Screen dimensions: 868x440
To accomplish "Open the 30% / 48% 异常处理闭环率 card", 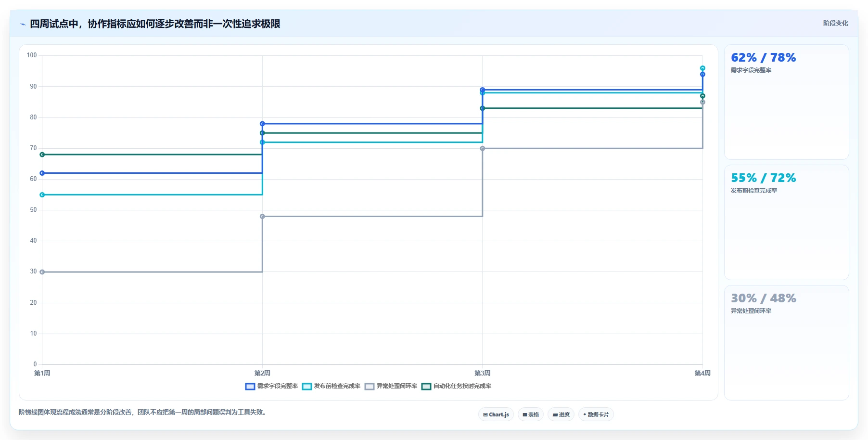I will tap(787, 343).
